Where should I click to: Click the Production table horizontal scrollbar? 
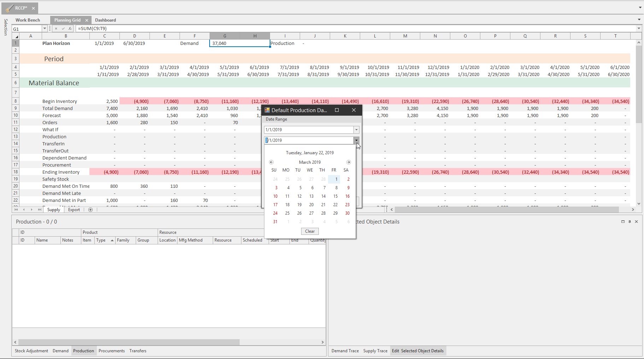click(x=129, y=342)
